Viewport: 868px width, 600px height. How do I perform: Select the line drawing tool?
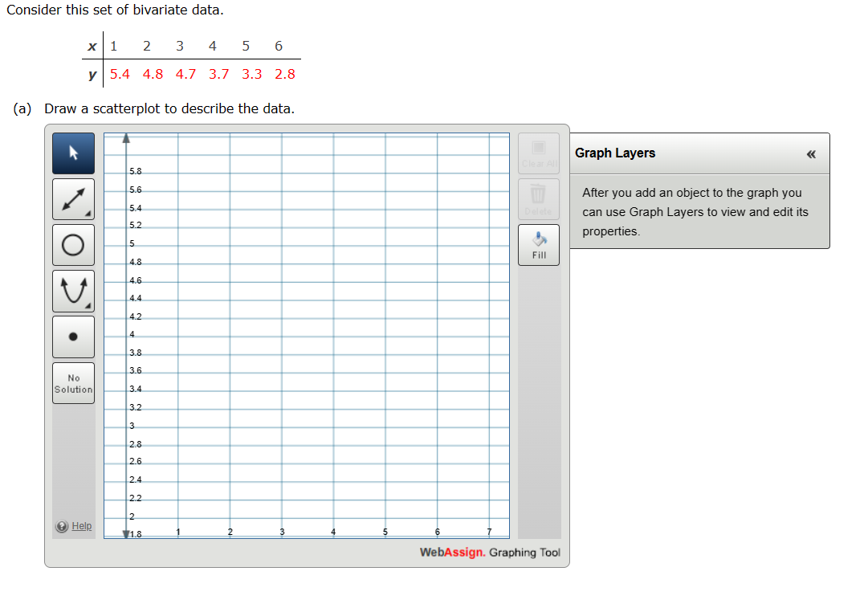[x=71, y=198]
